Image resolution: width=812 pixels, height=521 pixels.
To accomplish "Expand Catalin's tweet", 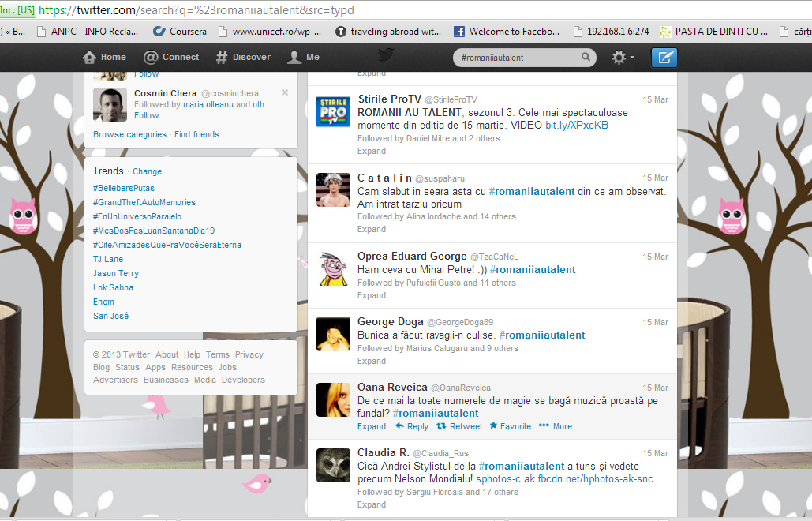I will (x=372, y=229).
